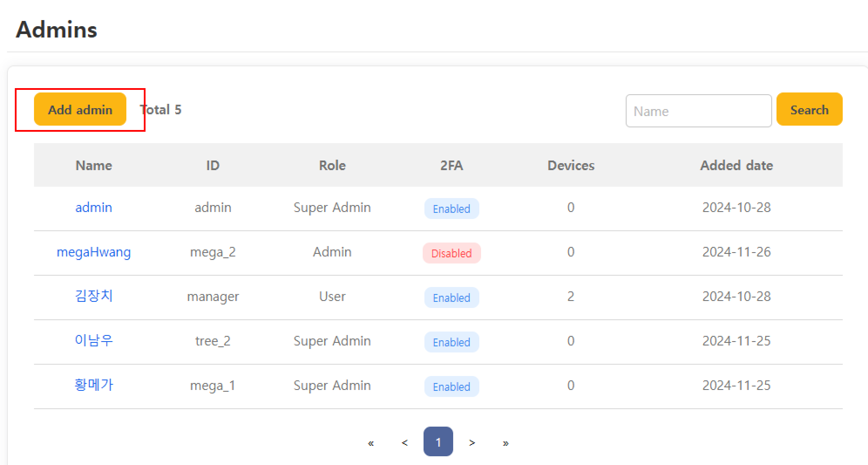Click the Devices column header

[571, 165]
